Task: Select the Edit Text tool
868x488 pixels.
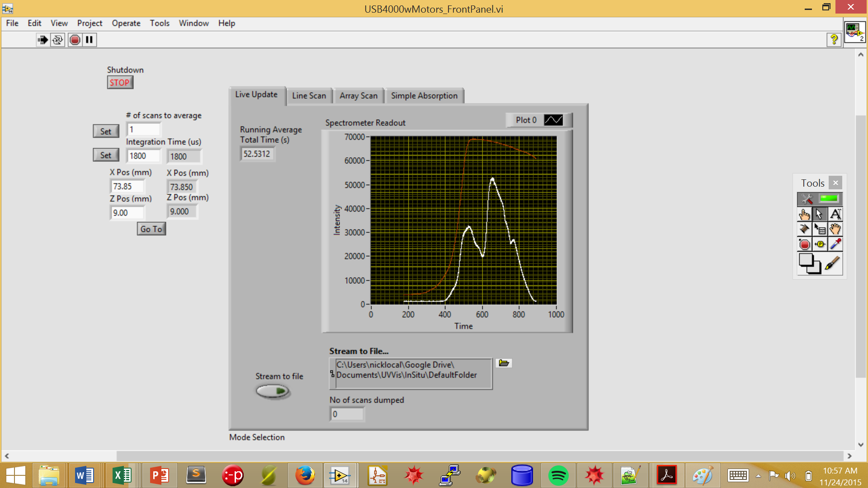Action: (x=835, y=214)
